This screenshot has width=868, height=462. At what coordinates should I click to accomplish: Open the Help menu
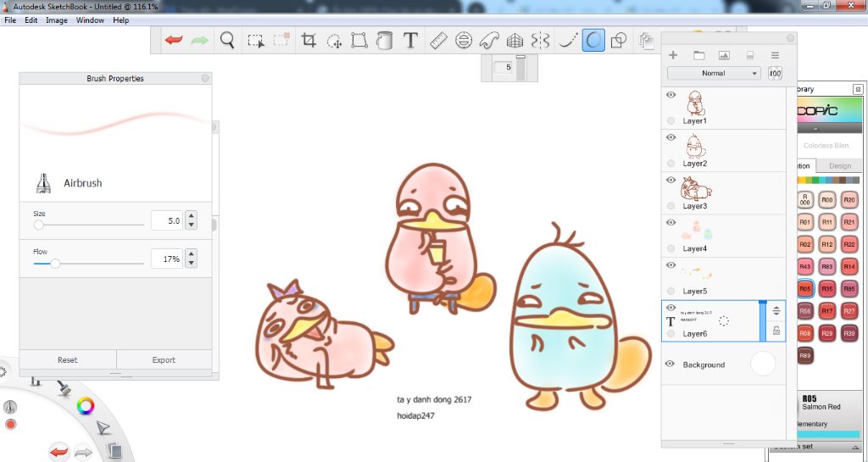[x=120, y=19]
